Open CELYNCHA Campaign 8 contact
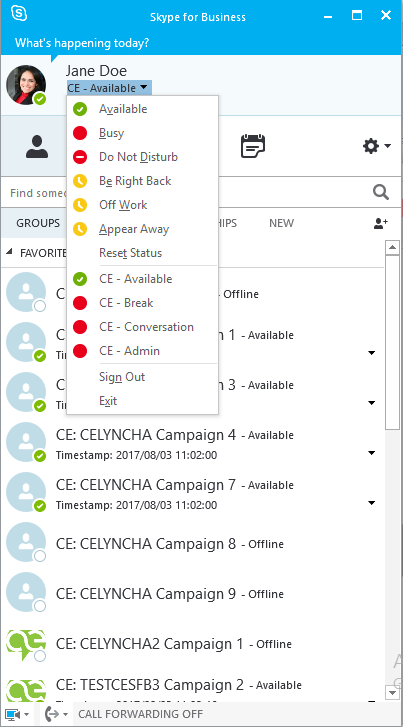The width and height of the screenshot is (403, 727). pos(192,544)
